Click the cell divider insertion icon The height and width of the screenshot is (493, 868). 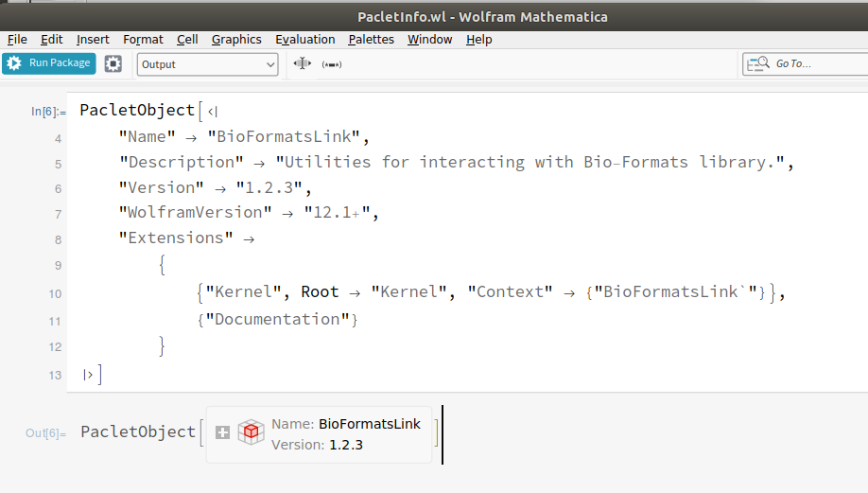coord(303,63)
